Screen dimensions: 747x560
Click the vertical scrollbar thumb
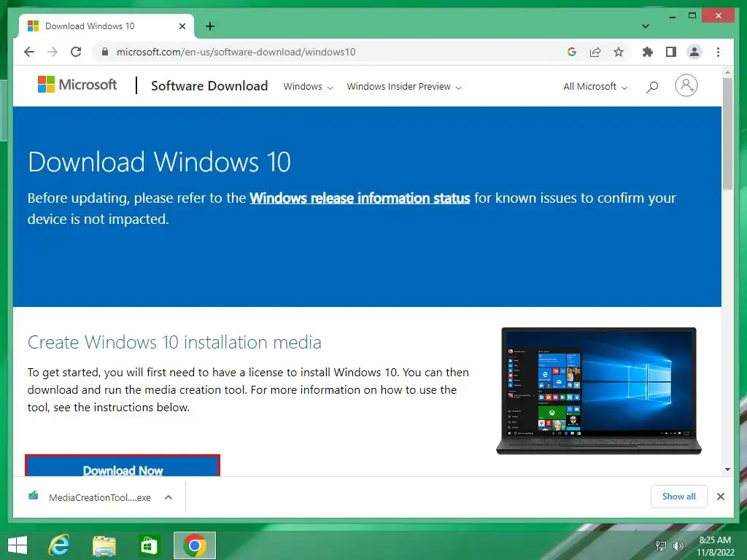727,134
